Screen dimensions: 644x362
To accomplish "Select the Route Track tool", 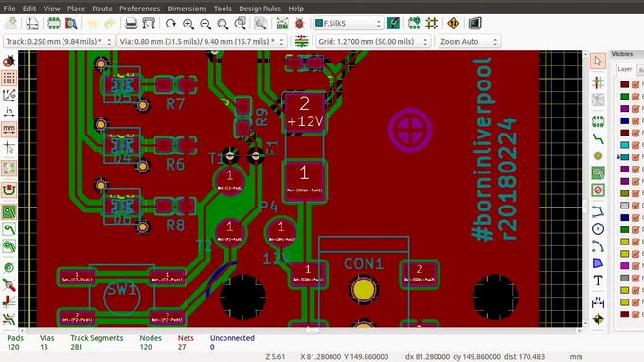I will click(x=598, y=139).
